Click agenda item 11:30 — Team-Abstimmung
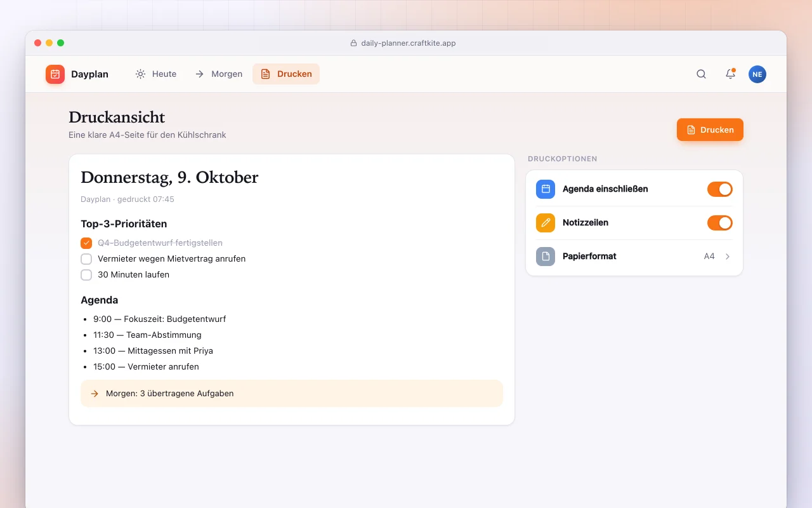The width and height of the screenshot is (812, 508). 147,335
